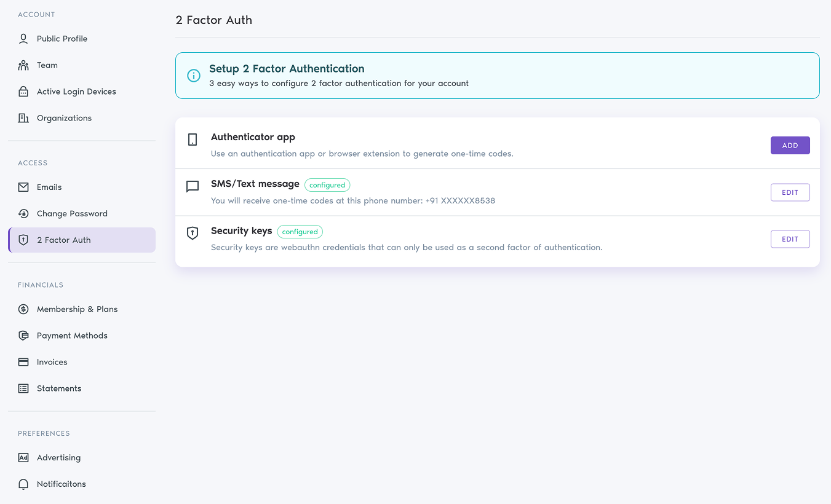The height and width of the screenshot is (504, 831).
Task: Click the Statements list icon
Action: click(23, 388)
